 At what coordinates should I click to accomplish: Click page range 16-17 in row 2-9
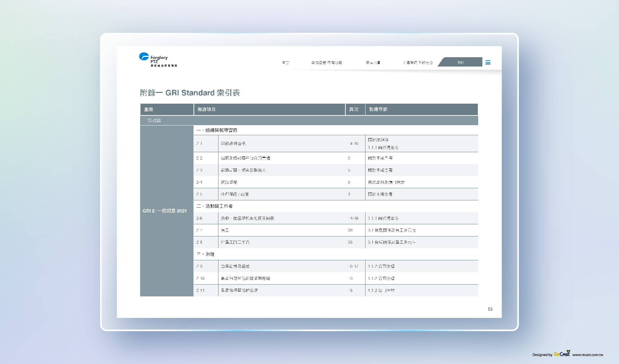(353, 266)
